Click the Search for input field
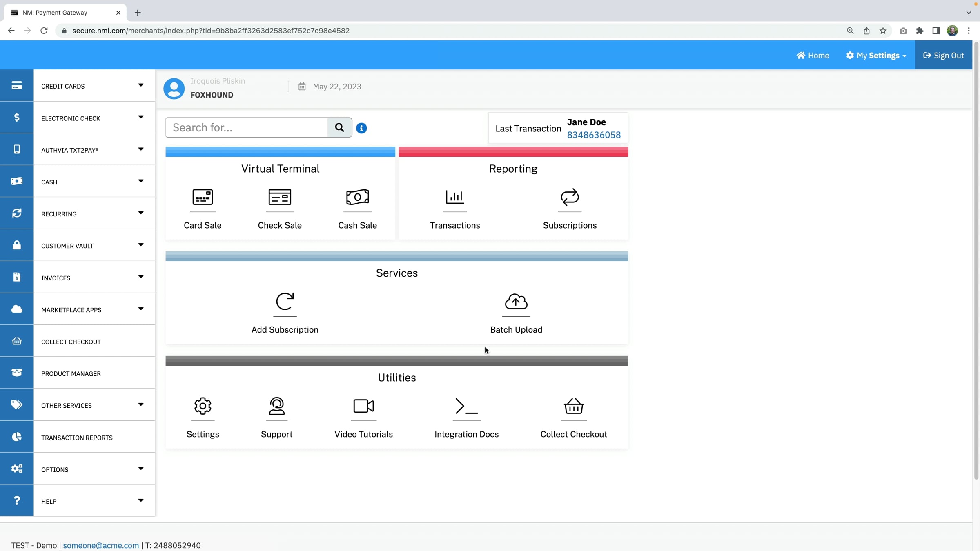Viewport: 980px width, 551px height. pyautogui.click(x=247, y=128)
